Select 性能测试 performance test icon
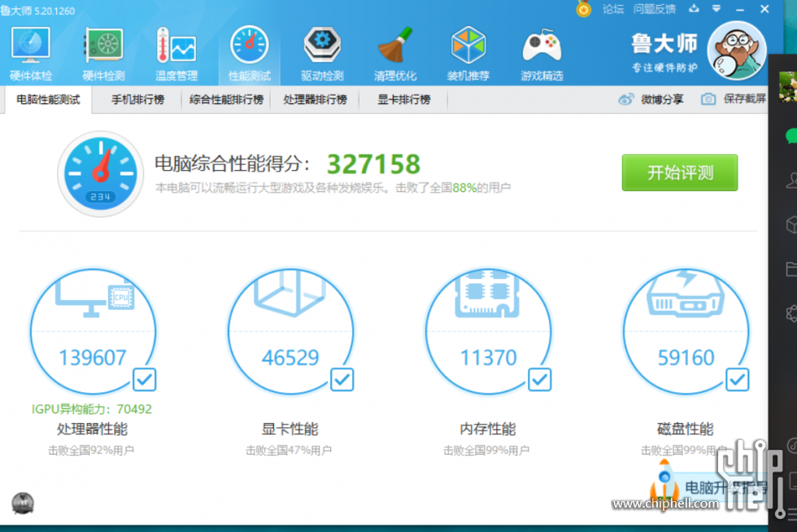Screen dimensions: 797x532 tap(249, 54)
